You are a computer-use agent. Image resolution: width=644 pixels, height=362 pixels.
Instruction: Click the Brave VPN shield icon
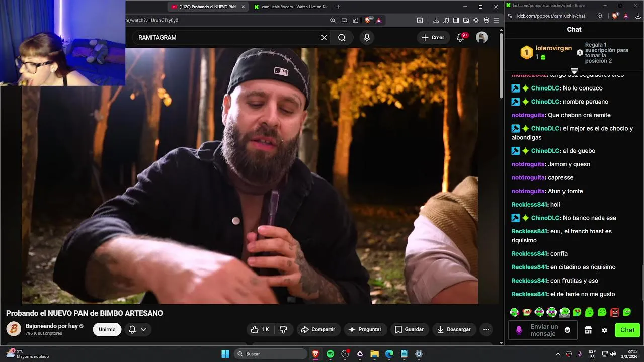point(486,20)
